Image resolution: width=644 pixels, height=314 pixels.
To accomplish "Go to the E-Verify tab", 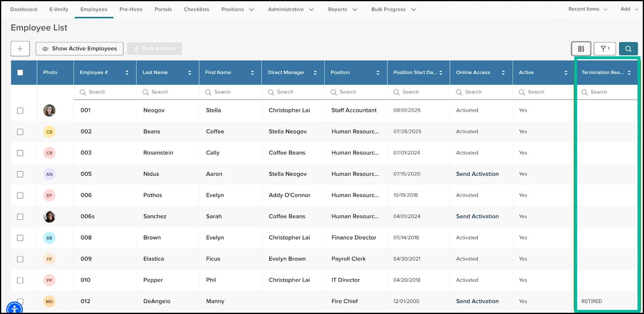I will [x=59, y=9].
